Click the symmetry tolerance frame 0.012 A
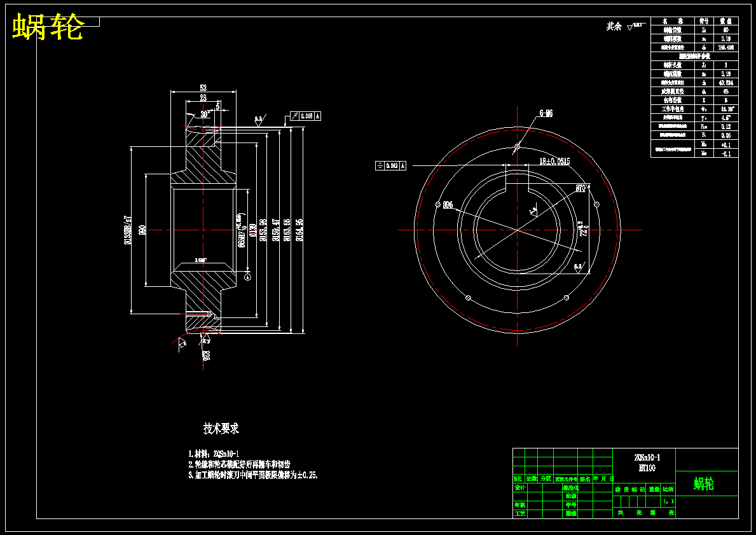Image resolution: width=756 pixels, height=535 pixels. tap(391, 166)
